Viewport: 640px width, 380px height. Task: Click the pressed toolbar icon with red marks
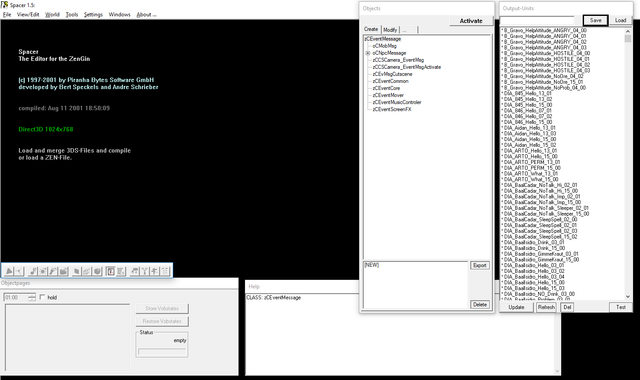tap(110, 271)
